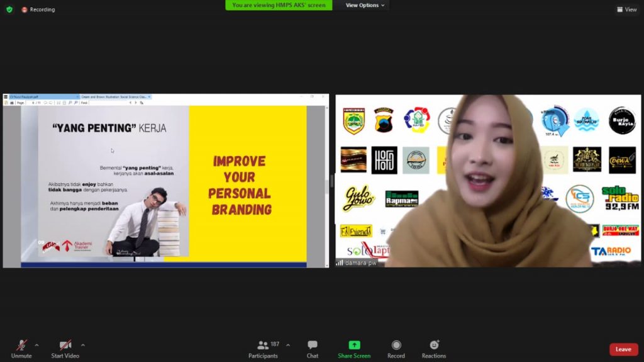Click the Print icon in the PDF toolbar
The height and width of the screenshot is (362, 644).
coord(12,103)
